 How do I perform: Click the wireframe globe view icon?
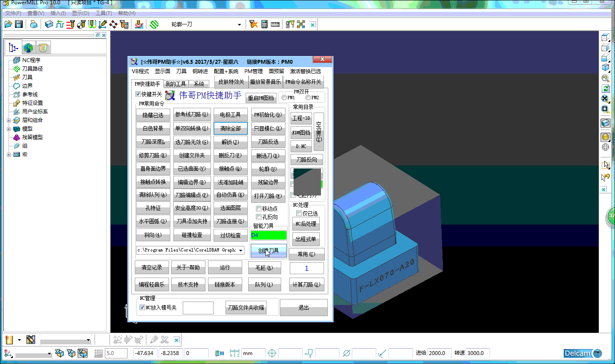tap(605, 147)
